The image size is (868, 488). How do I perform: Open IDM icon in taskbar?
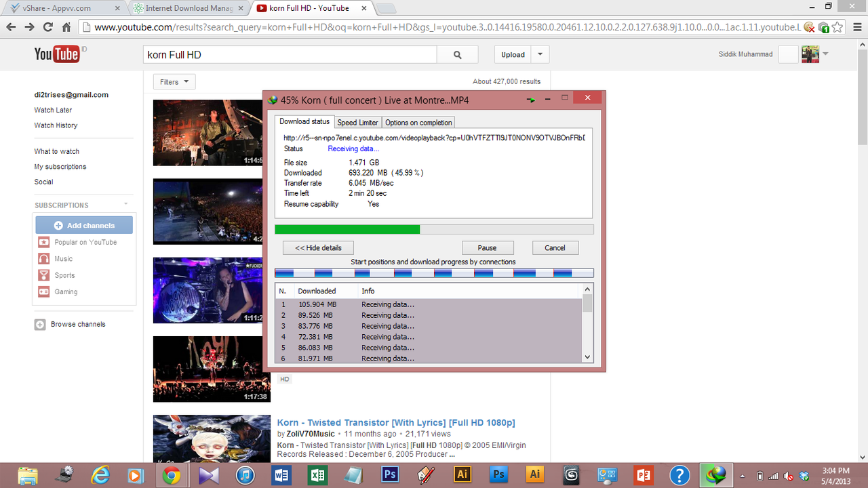click(716, 474)
